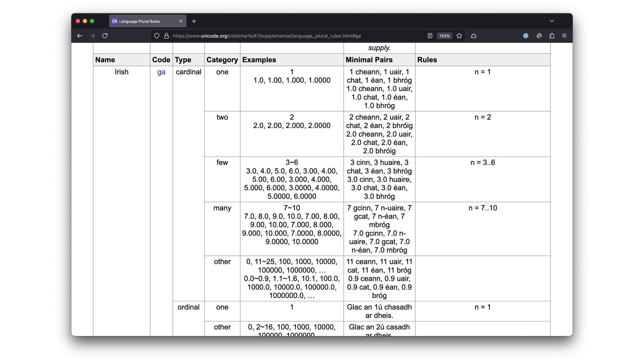This screenshot has width=644, height=362.
Task: Click the '11 ceann, 11 uair' minimal pairs cell
Action: pyautogui.click(x=379, y=279)
